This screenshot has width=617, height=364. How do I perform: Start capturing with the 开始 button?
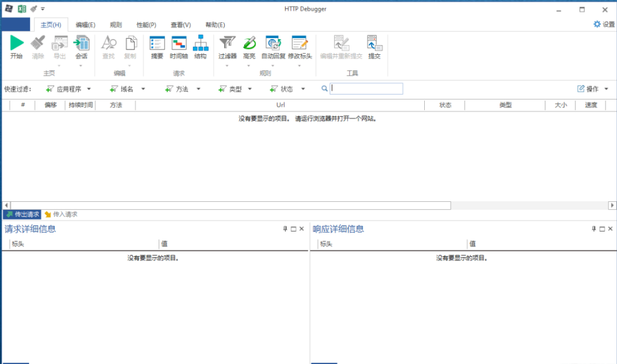(x=16, y=48)
